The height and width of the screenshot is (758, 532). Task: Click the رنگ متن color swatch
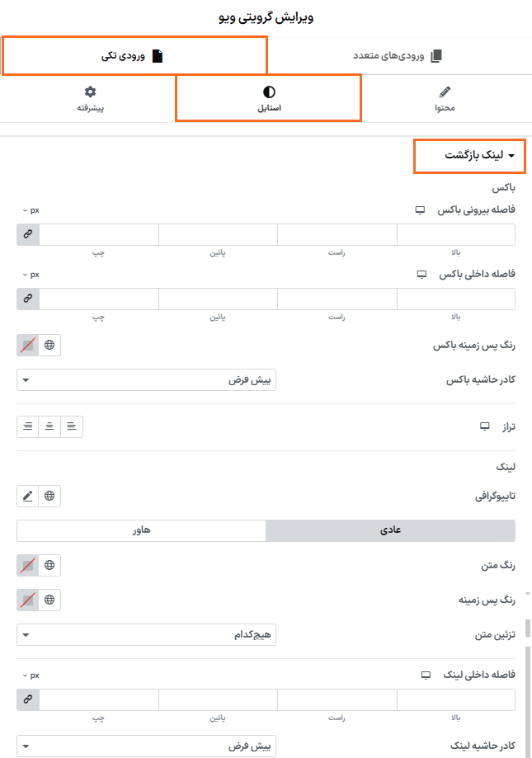coord(27,565)
